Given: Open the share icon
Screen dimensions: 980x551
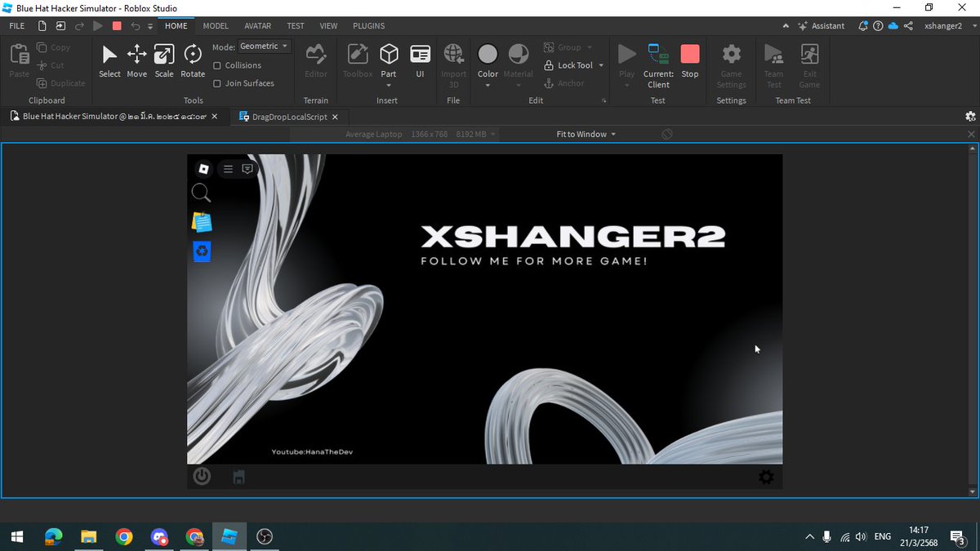Looking at the screenshot, I should point(908,26).
